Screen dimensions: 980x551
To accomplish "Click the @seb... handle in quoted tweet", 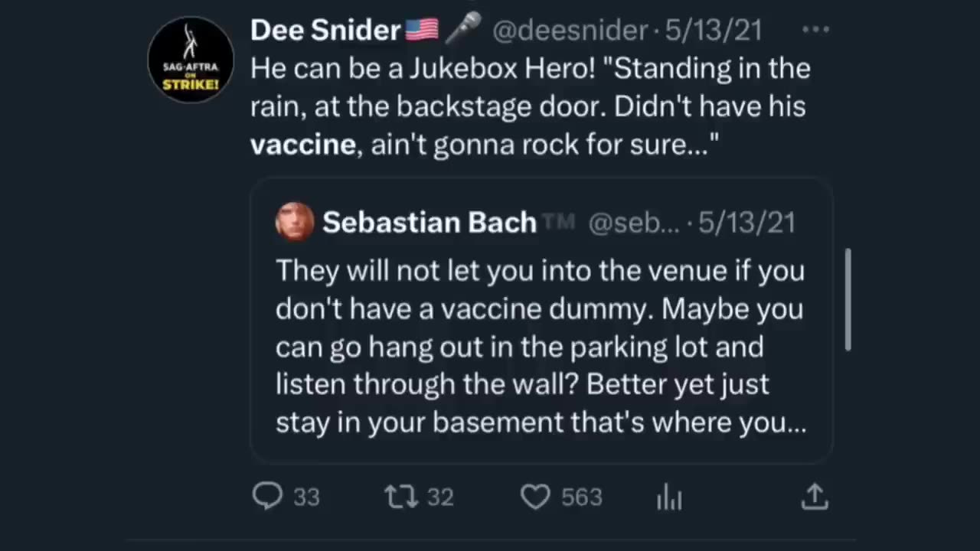I will (x=632, y=222).
